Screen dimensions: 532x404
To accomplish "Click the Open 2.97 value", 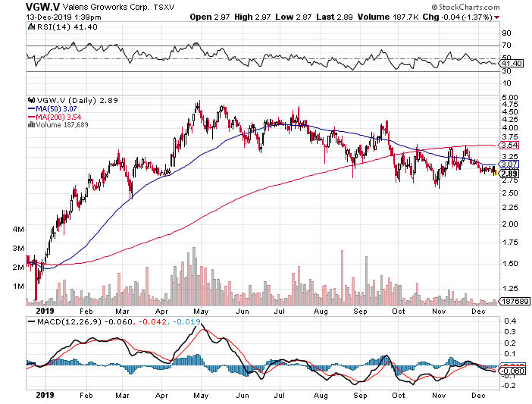I will point(210,17).
